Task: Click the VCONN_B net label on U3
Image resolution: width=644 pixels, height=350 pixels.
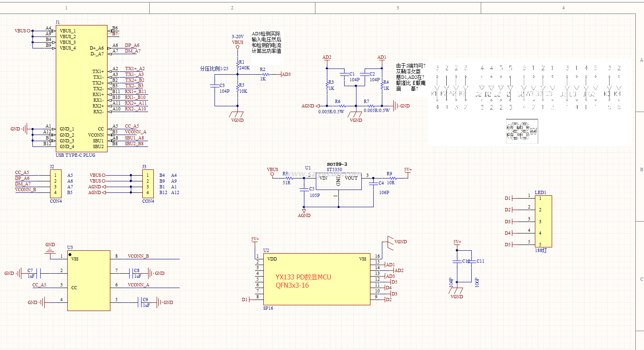Action: pos(138,256)
